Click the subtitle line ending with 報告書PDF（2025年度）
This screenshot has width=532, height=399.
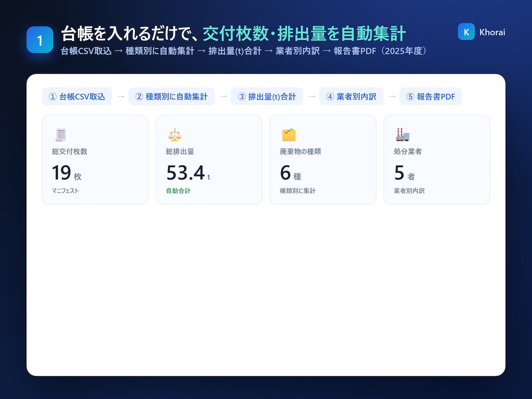(244, 51)
